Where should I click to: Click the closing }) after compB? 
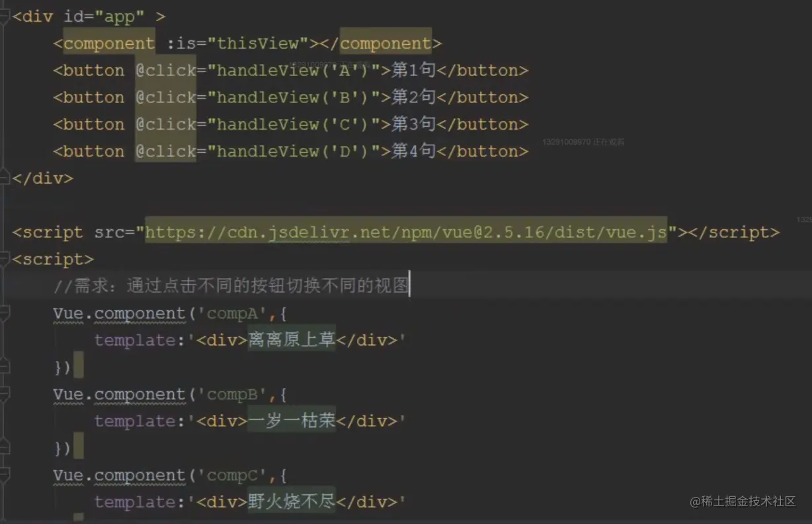click(x=63, y=449)
